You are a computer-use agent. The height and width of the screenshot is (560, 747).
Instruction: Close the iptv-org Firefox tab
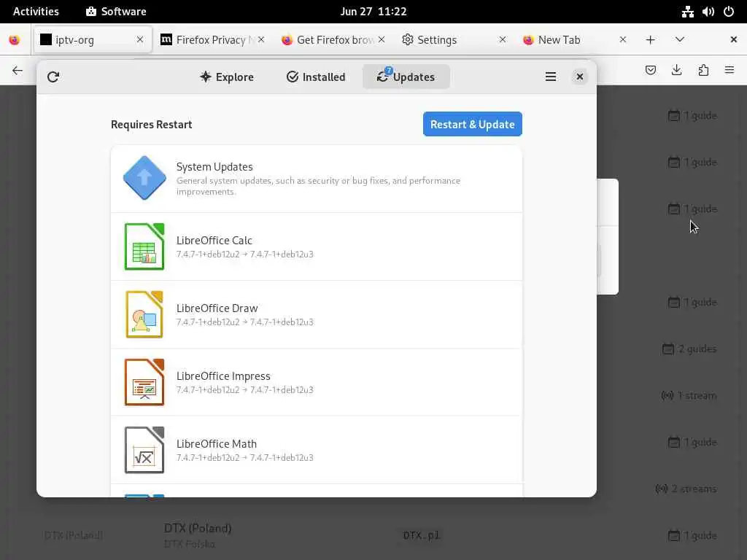140,39
